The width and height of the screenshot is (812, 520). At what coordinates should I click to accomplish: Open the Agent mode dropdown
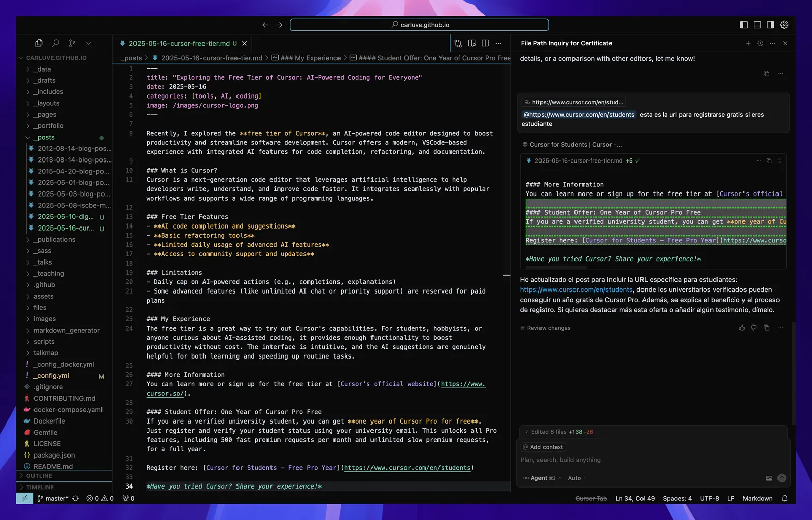[543, 478]
